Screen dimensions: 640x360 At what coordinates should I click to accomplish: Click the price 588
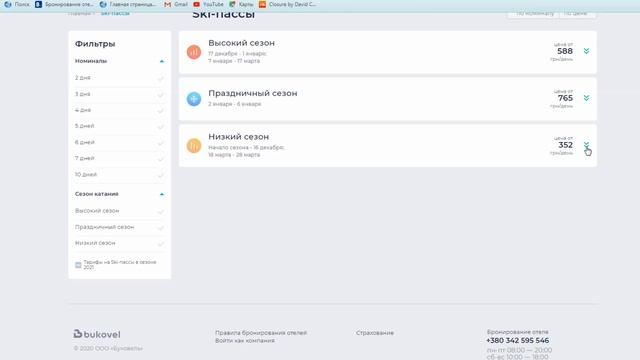tap(565, 51)
